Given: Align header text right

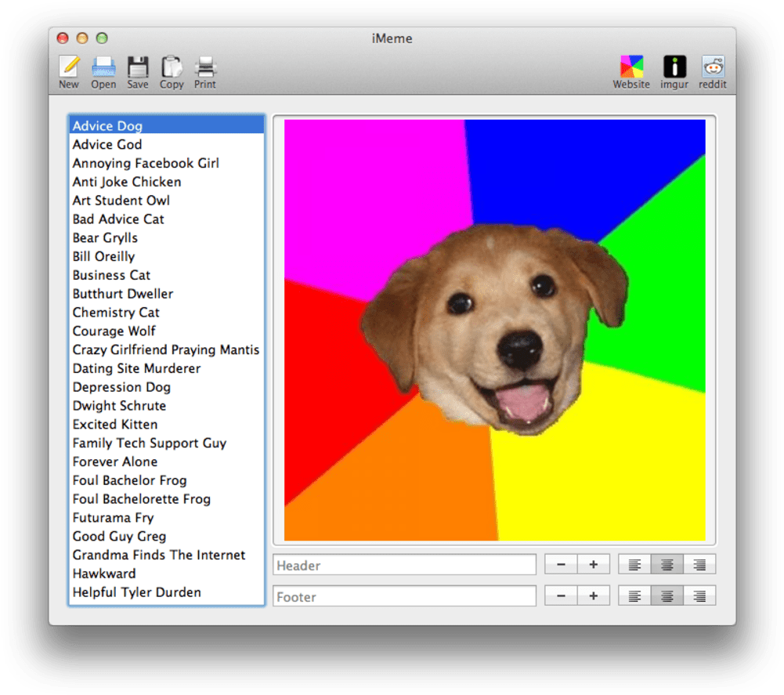Looking at the screenshot, I should coord(699,564).
